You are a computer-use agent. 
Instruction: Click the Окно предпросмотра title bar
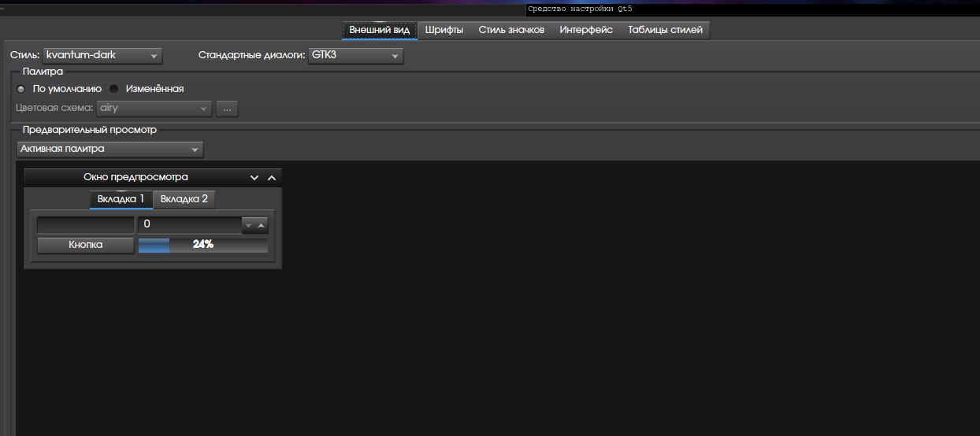[x=152, y=177]
